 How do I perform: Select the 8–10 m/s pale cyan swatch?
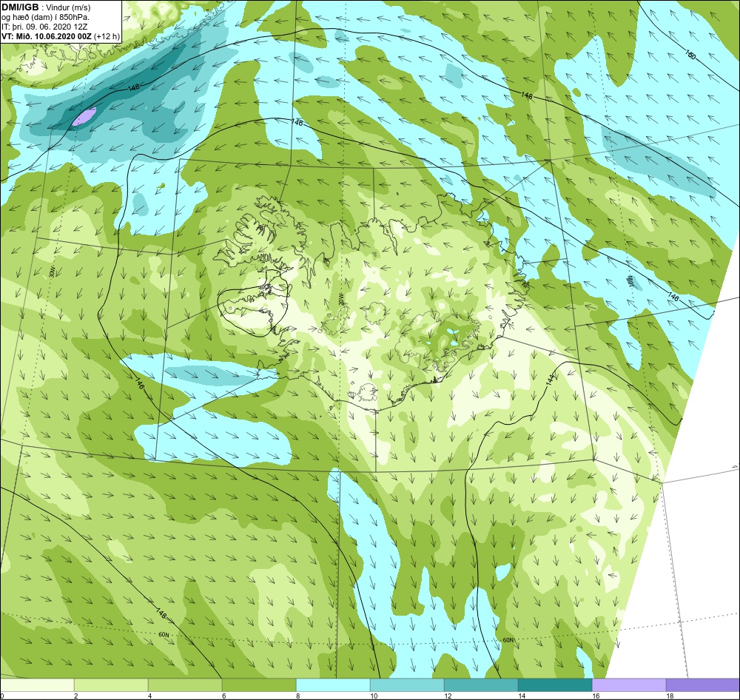pyautogui.click(x=333, y=685)
